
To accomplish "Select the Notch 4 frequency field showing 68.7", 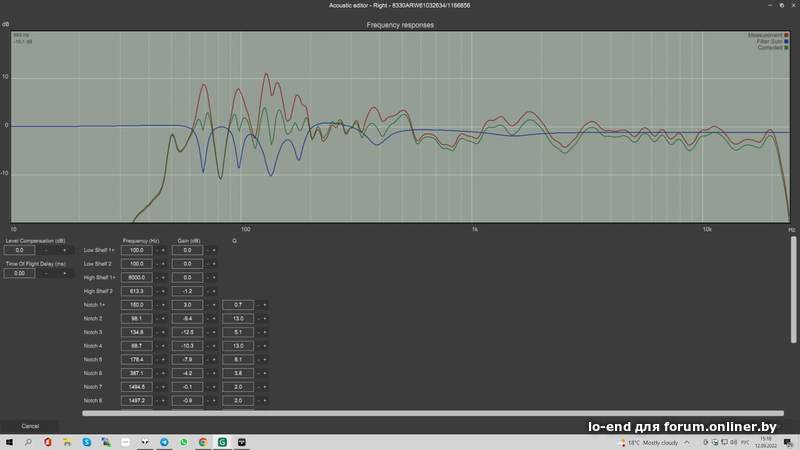I will (136, 346).
